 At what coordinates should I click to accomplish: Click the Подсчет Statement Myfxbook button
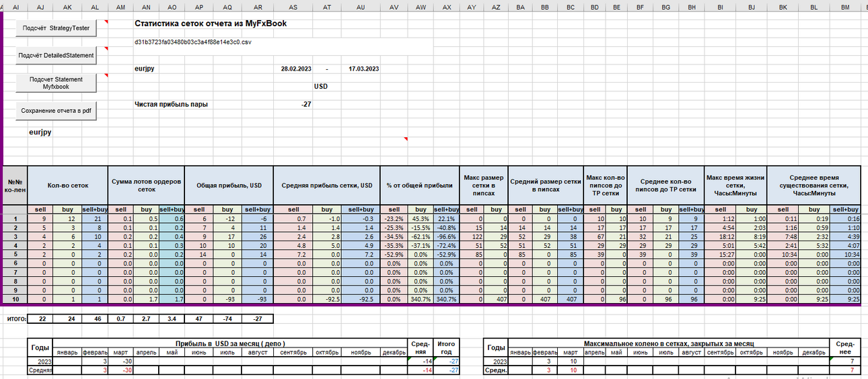[57, 83]
